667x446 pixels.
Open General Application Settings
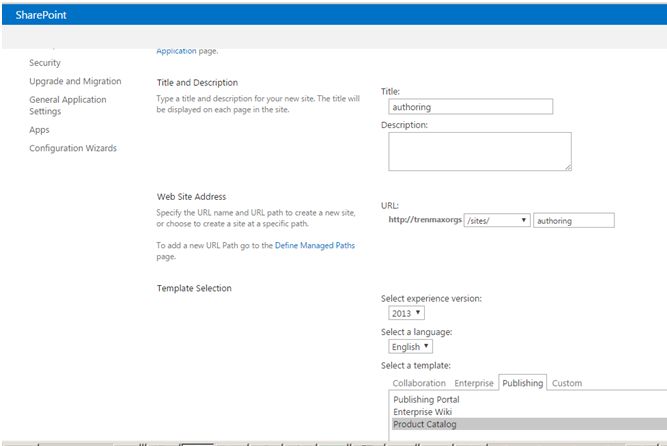[68, 105]
